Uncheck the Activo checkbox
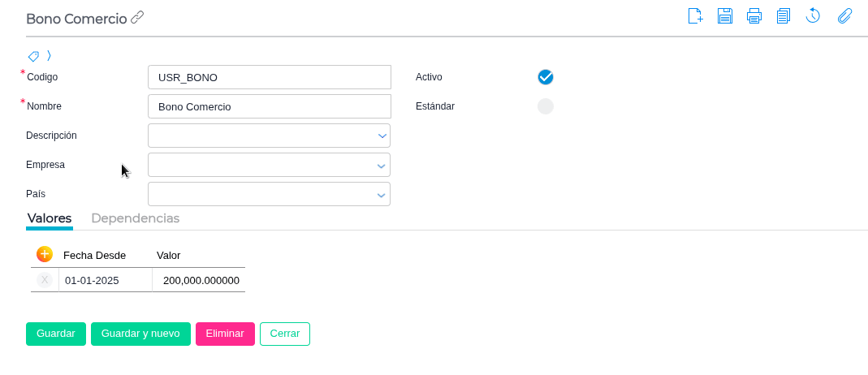The height and width of the screenshot is (375, 868). click(546, 77)
